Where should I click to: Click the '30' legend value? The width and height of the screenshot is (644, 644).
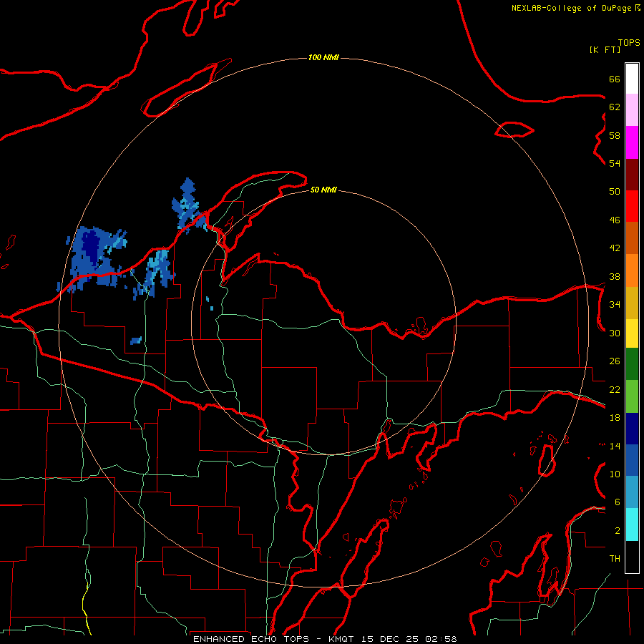pos(615,333)
